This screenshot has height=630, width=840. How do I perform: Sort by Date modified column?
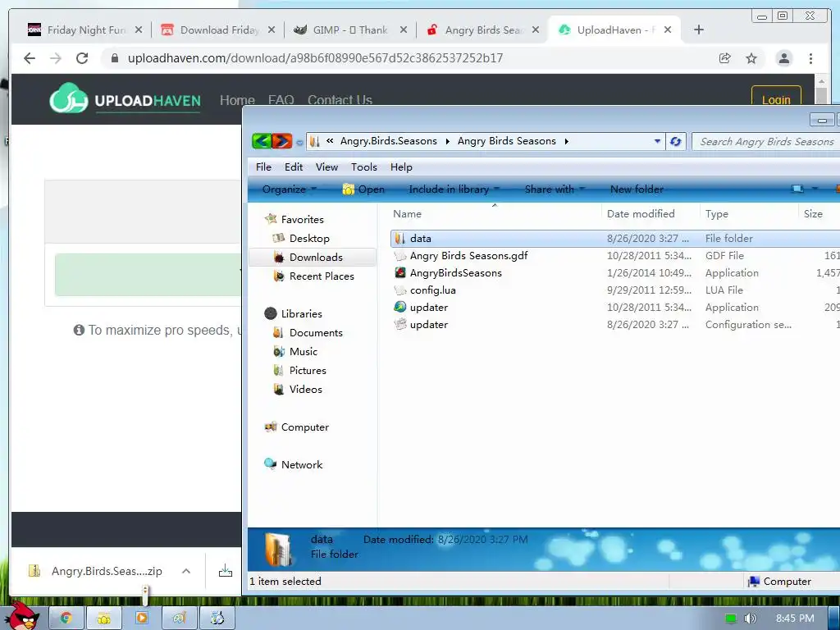pyautogui.click(x=641, y=214)
